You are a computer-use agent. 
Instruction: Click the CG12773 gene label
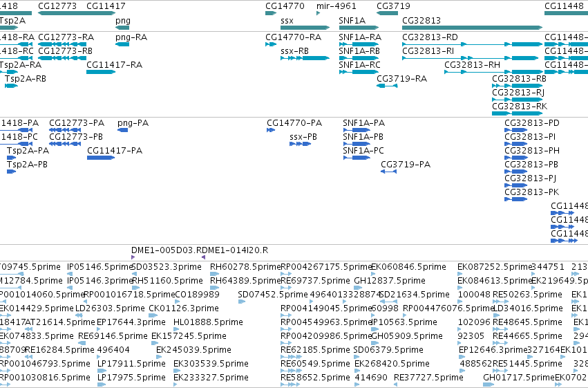coord(57,6)
